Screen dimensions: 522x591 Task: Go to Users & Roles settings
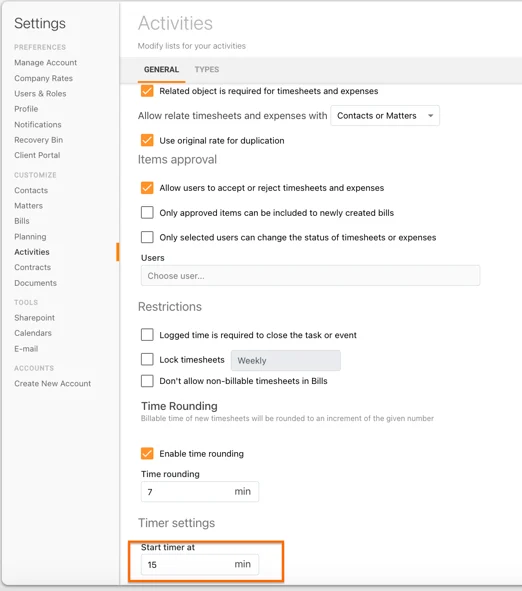click(x=40, y=93)
